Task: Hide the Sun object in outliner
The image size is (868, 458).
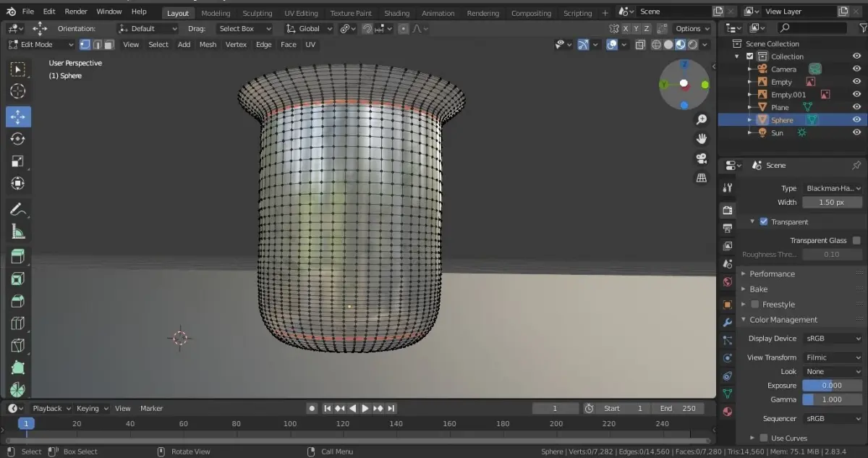Action: pyautogui.click(x=856, y=132)
